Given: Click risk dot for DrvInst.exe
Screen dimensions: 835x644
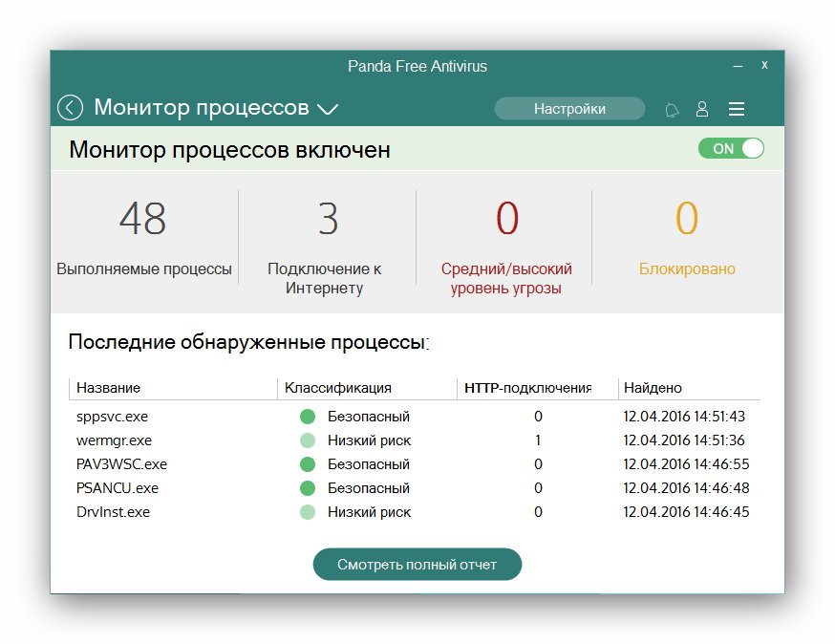Looking at the screenshot, I should (307, 512).
